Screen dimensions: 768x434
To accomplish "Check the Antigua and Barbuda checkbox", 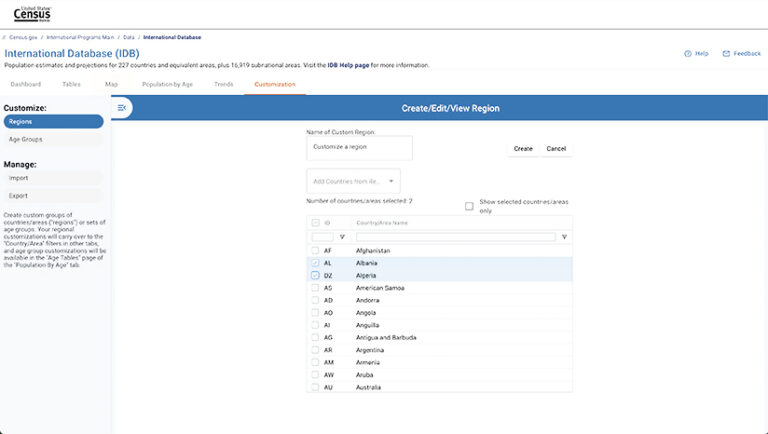I will [315, 338].
